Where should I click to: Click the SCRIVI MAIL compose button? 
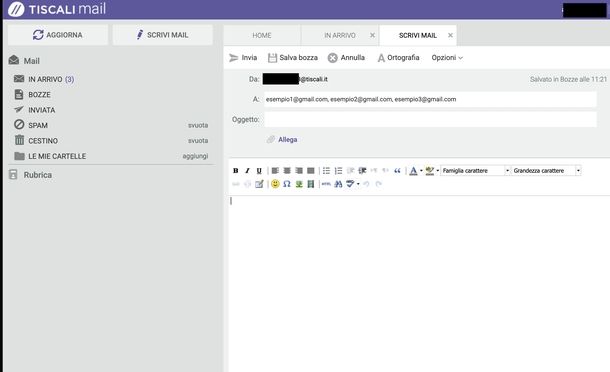click(163, 35)
